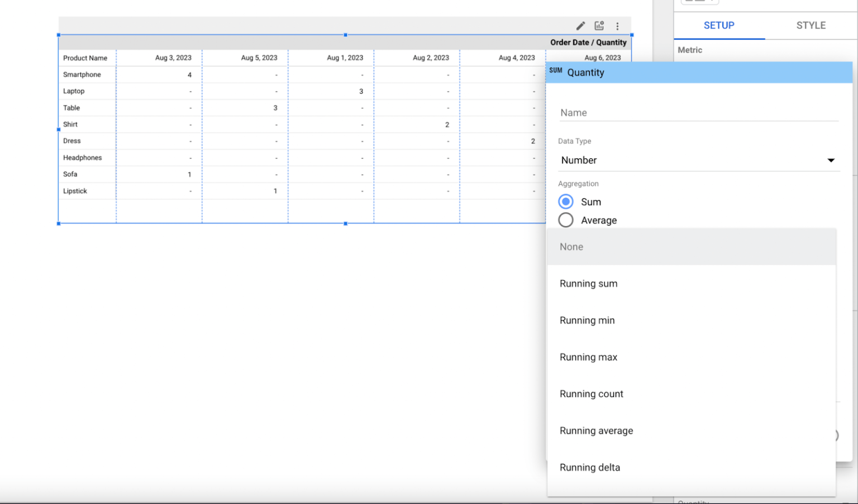This screenshot has height=504, width=858.
Task: Choose the Running count option
Action: tap(592, 393)
